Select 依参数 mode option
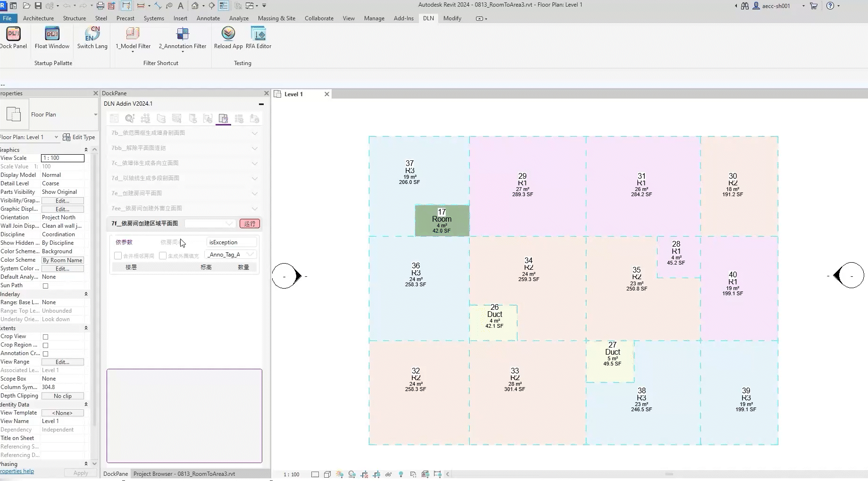 [x=124, y=242]
